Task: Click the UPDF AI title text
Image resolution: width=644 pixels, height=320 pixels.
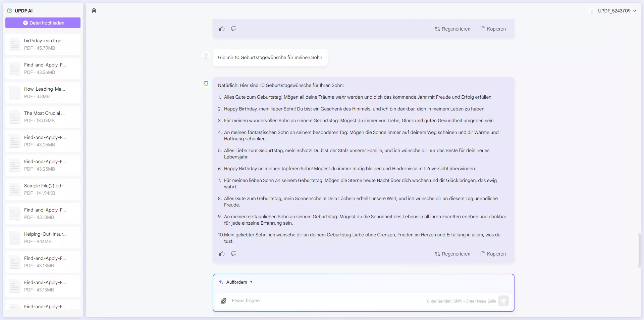Action: coord(23,11)
